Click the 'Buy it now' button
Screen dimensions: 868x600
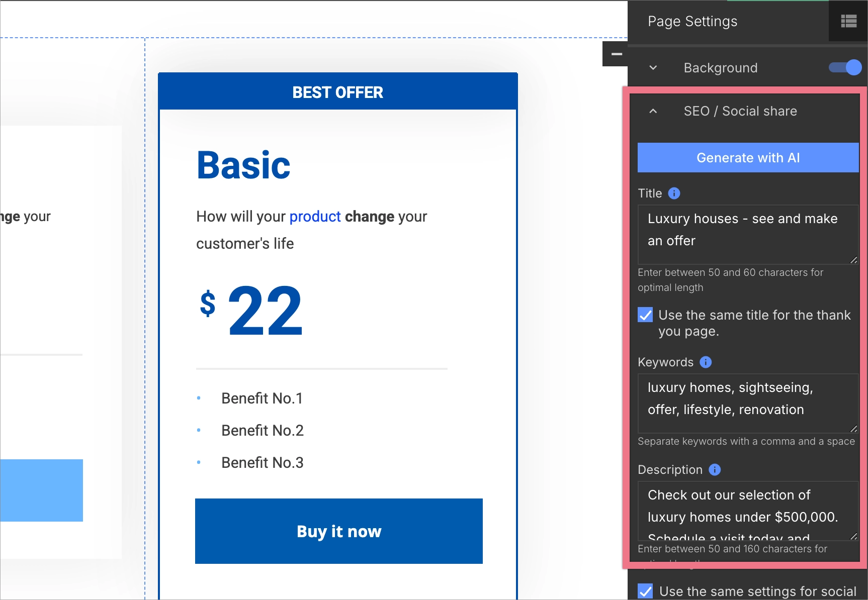pos(339,531)
